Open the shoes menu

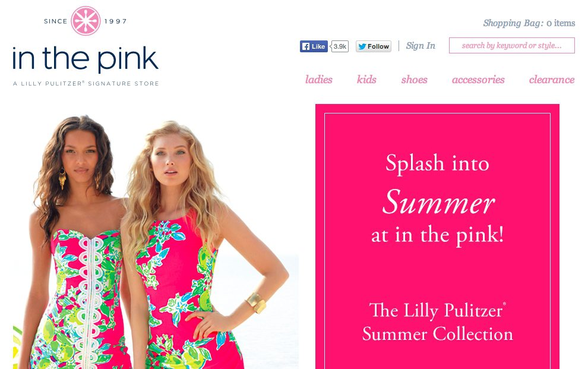tap(415, 80)
